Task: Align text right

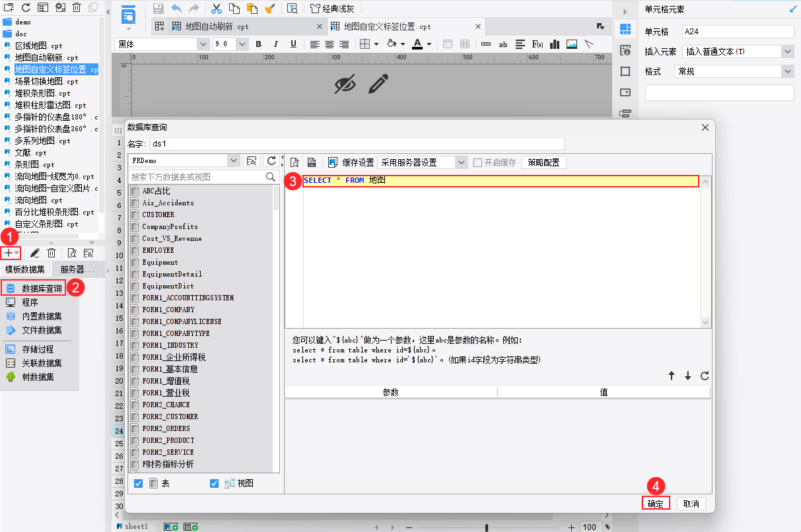Action: pyautogui.click(x=344, y=44)
